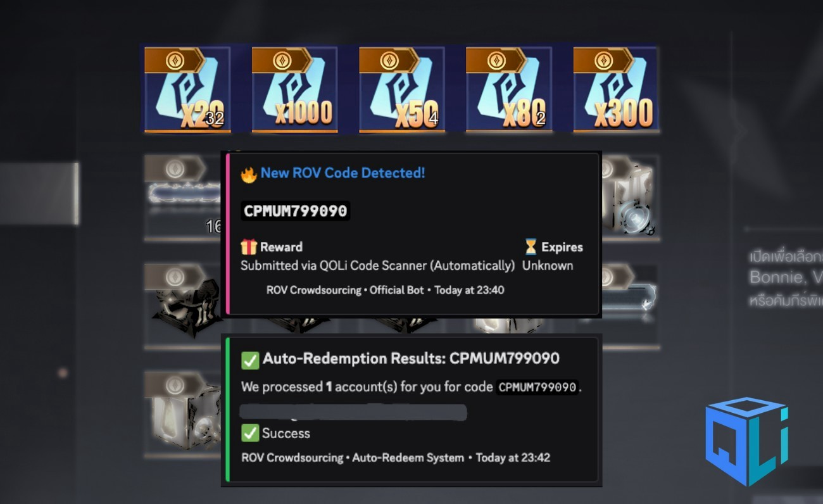Screen dimensions: 823x504
Task: Select the x80 token reward icon
Action: (509, 89)
